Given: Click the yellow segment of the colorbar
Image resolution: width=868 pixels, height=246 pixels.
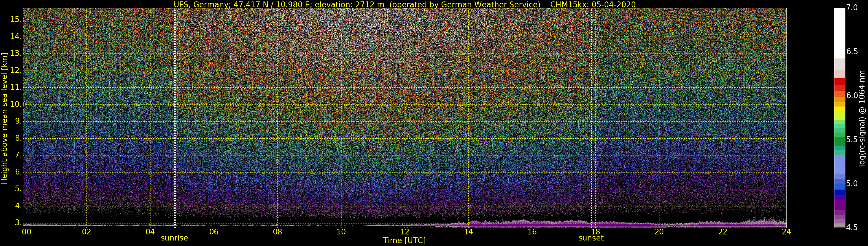Looking at the screenshot, I should click(839, 109).
